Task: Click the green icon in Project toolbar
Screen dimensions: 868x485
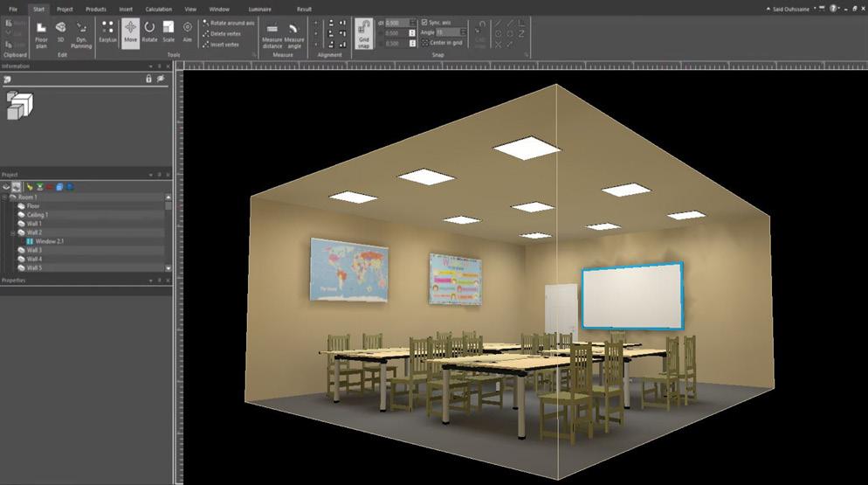Action: (x=40, y=187)
